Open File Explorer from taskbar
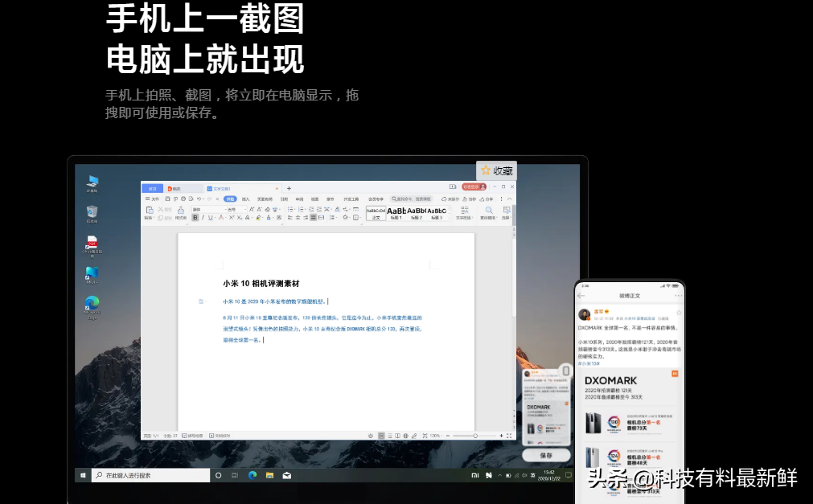The image size is (813, 504). click(269, 475)
